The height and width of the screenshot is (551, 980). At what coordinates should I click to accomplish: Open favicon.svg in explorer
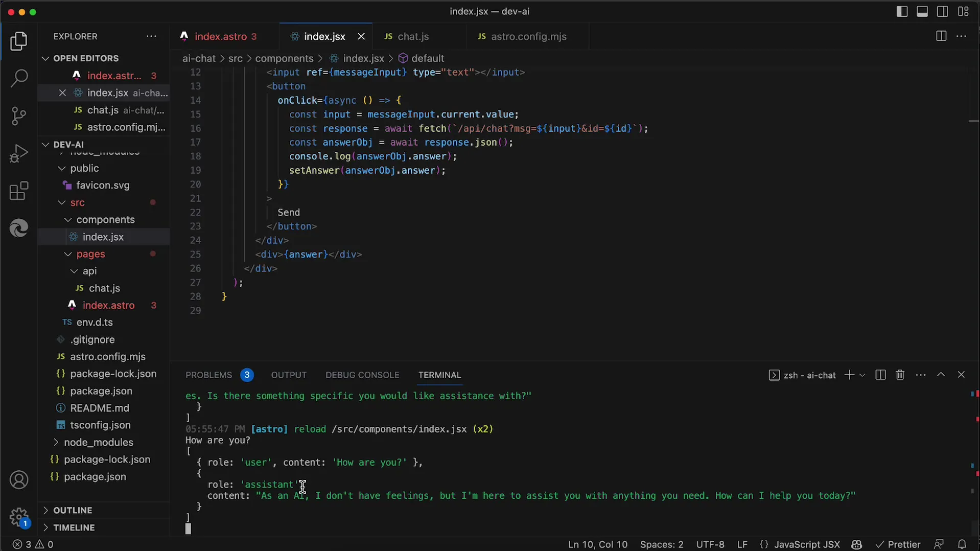pyautogui.click(x=103, y=186)
